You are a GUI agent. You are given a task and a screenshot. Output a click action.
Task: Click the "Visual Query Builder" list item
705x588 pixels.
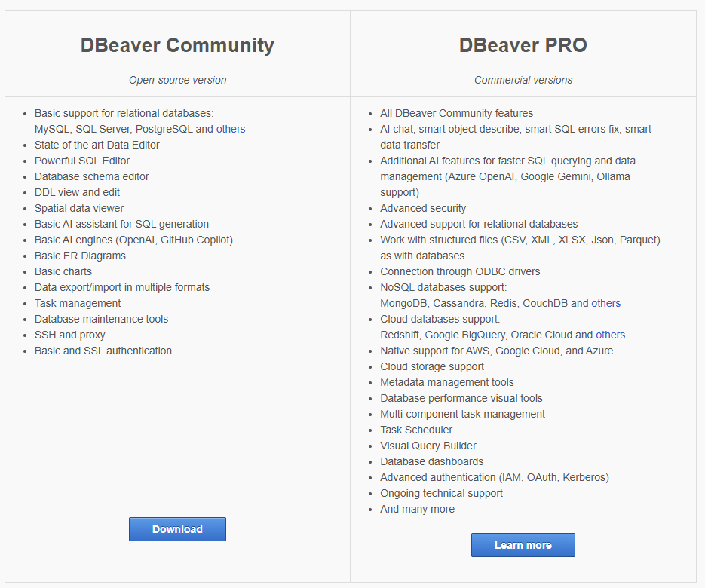point(428,446)
